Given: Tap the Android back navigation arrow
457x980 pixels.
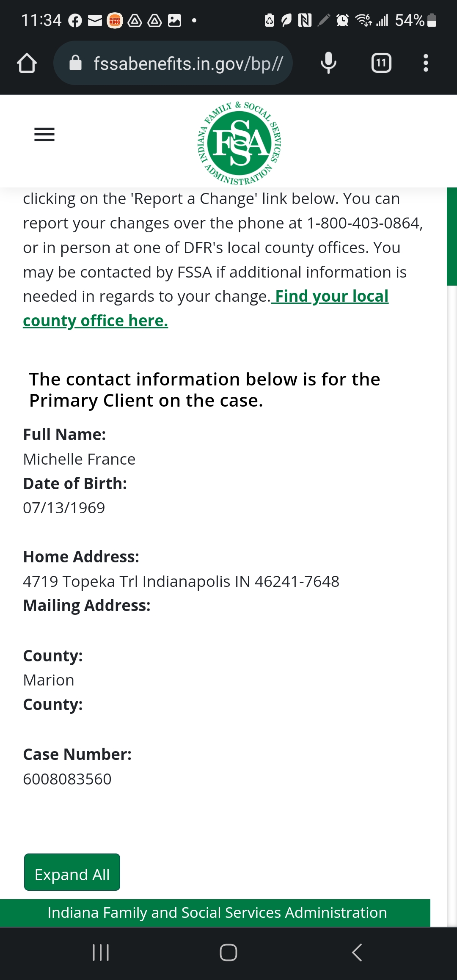Looking at the screenshot, I should [357, 952].
